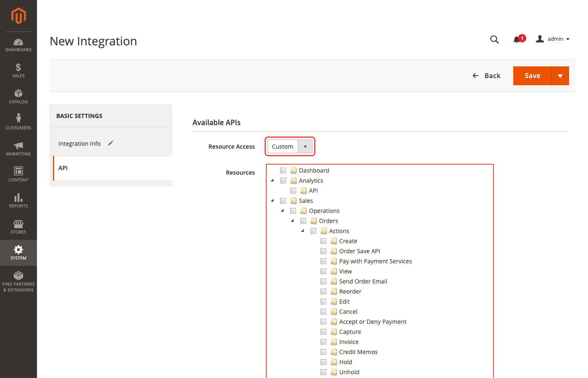Collapse the Analytics resource tree node

point(272,180)
